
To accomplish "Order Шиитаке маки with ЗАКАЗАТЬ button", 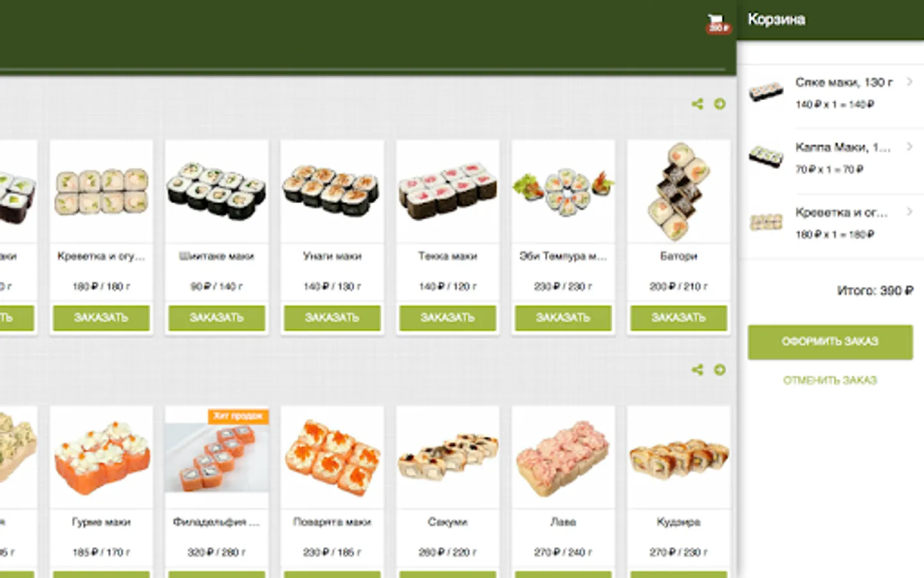I will point(217,318).
